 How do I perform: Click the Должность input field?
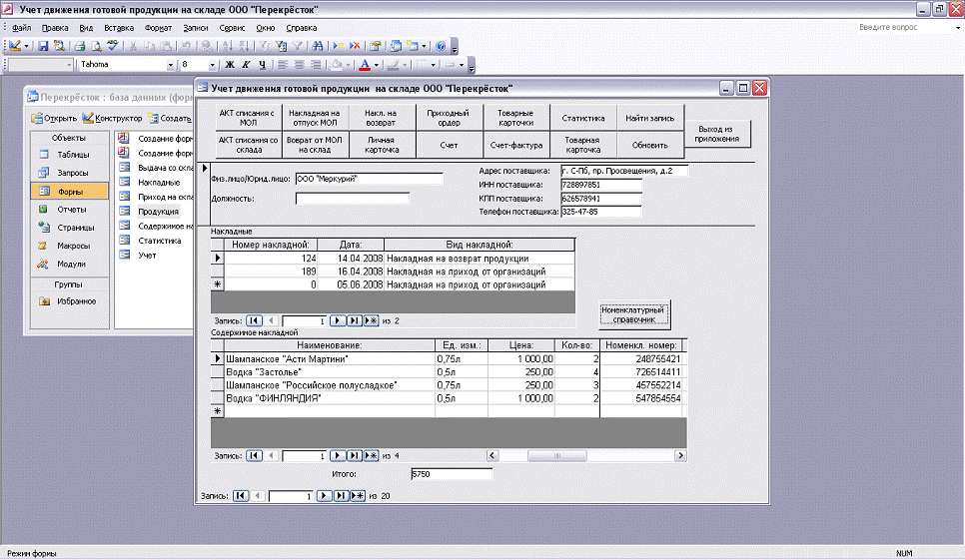pyautogui.click(x=352, y=199)
